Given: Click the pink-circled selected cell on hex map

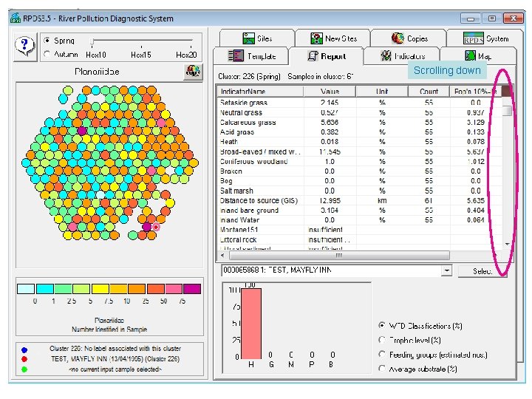Looking at the screenshot, I should pos(156,227).
